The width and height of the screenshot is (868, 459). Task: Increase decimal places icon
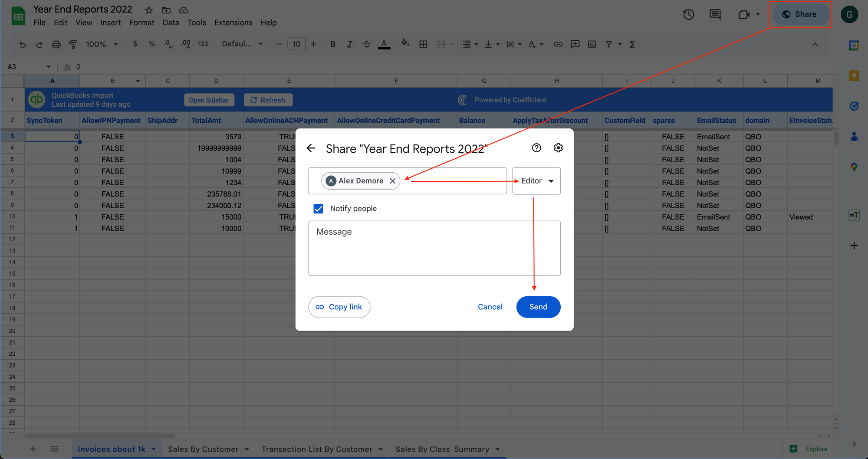pos(186,44)
